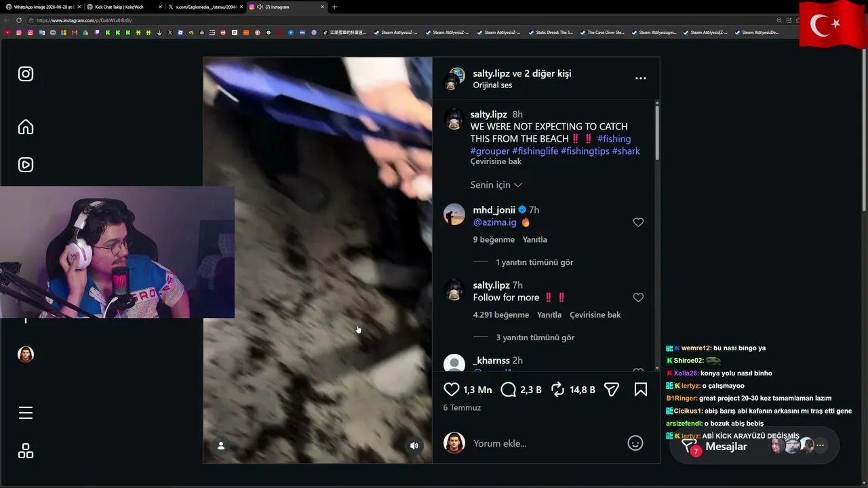868x488 pixels.
Task: Open the YouTube bookmark icon
Action: [7, 33]
